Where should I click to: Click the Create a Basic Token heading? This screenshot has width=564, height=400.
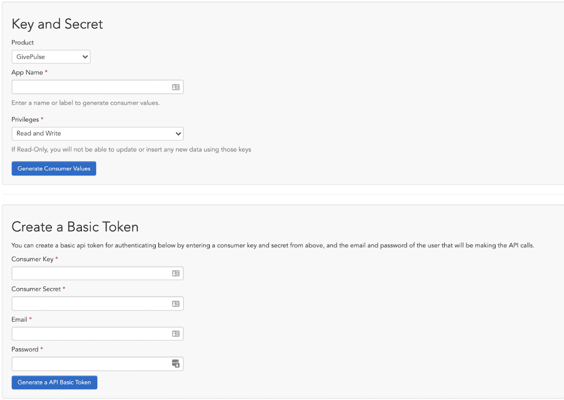pyautogui.click(x=75, y=227)
